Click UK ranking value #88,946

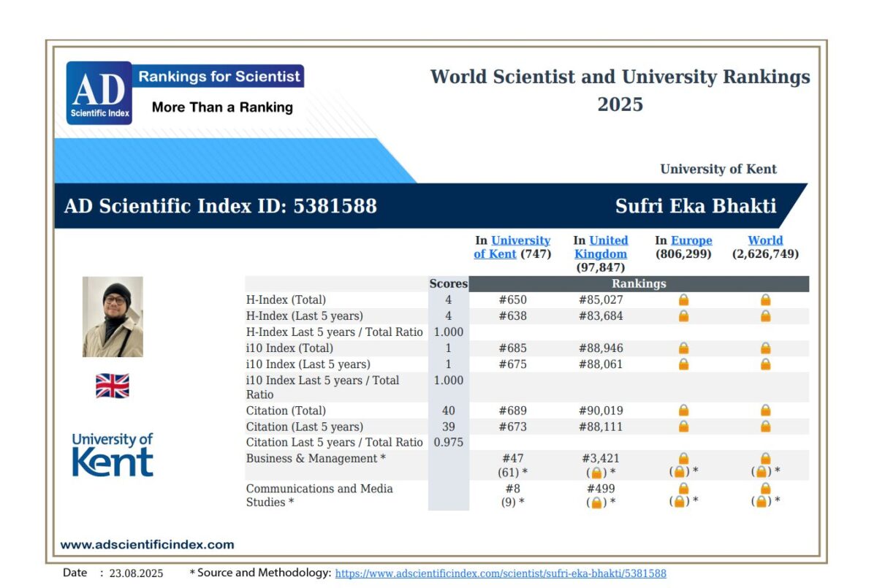pyautogui.click(x=601, y=348)
